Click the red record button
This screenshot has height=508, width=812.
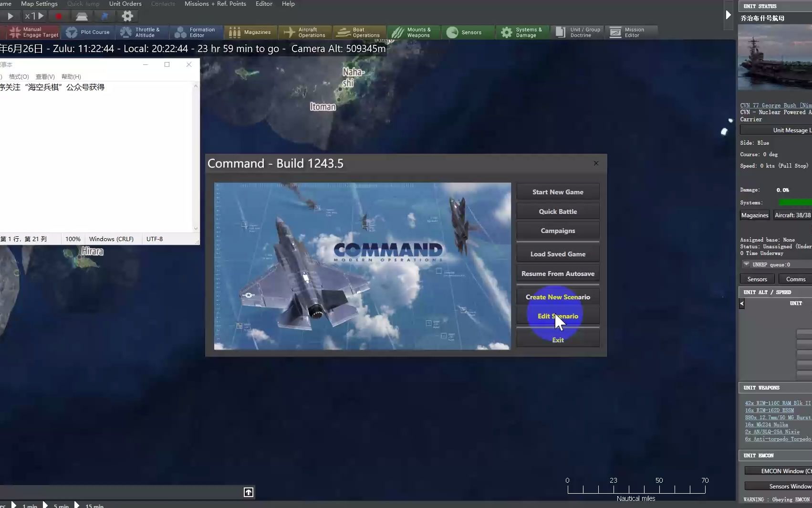(x=59, y=16)
